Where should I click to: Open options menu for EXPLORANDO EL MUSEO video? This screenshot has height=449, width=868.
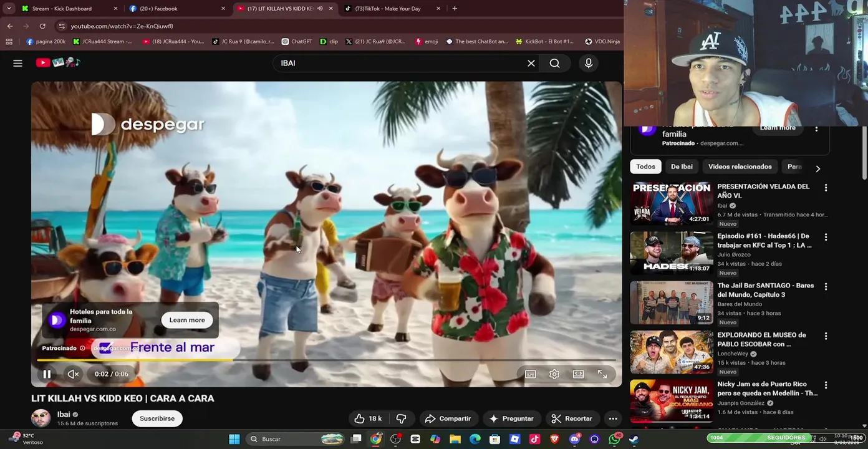pos(826,336)
